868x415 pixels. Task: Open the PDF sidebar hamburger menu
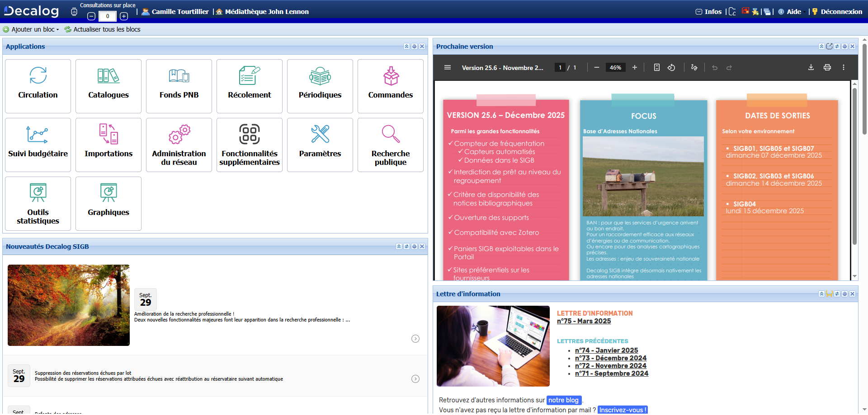coord(448,67)
